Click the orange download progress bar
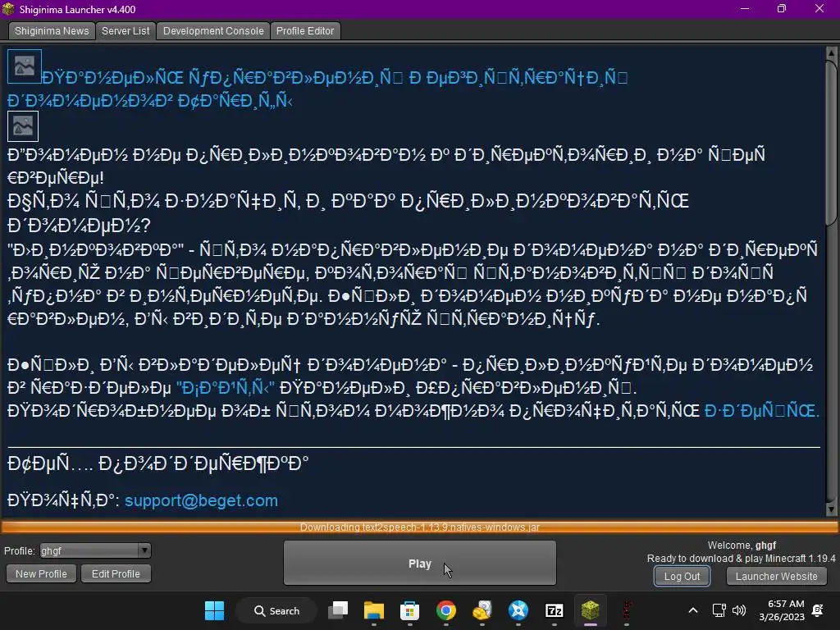 [419, 527]
